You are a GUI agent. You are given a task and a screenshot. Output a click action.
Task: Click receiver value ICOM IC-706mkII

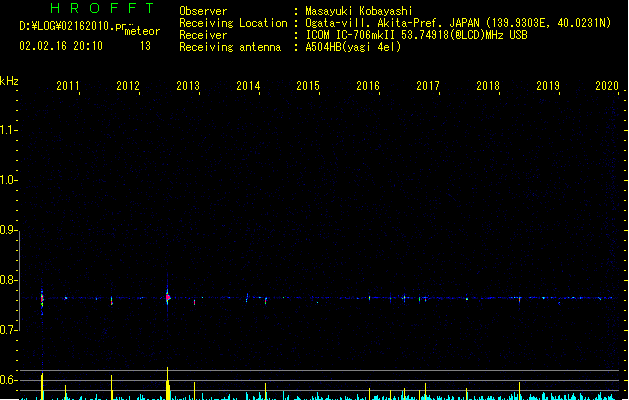coord(351,35)
